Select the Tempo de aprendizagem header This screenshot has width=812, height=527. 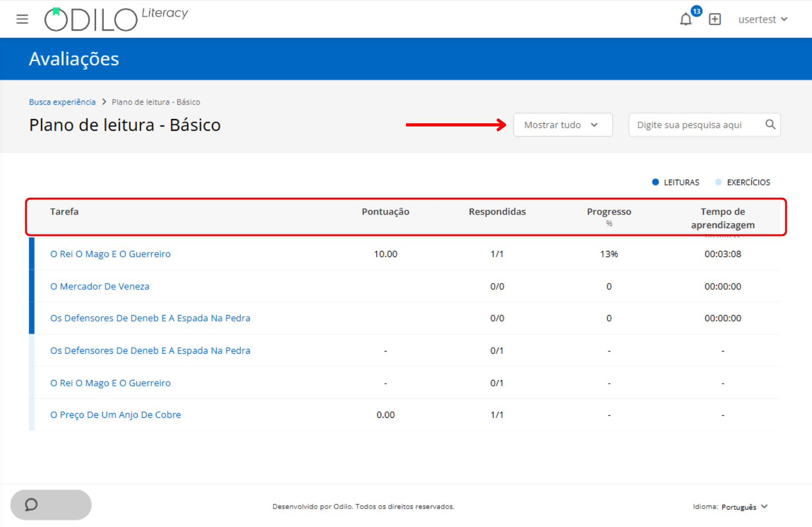point(723,218)
